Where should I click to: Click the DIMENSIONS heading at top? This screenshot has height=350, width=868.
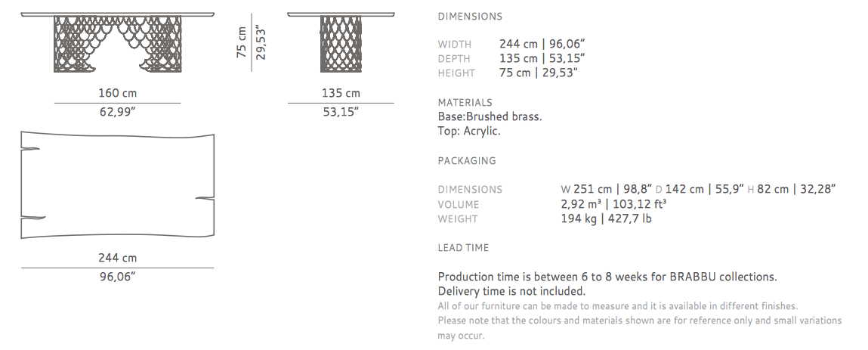tap(470, 17)
